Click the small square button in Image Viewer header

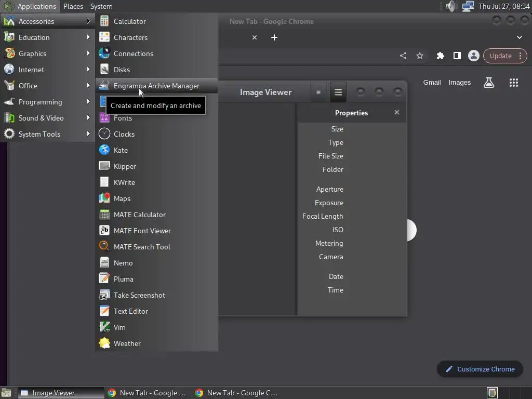(x=318, y=92)
